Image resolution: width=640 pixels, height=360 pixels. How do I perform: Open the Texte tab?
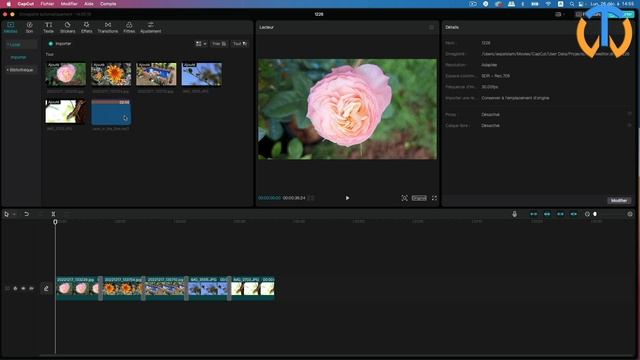pyautogui.click(x=48, y=27)
